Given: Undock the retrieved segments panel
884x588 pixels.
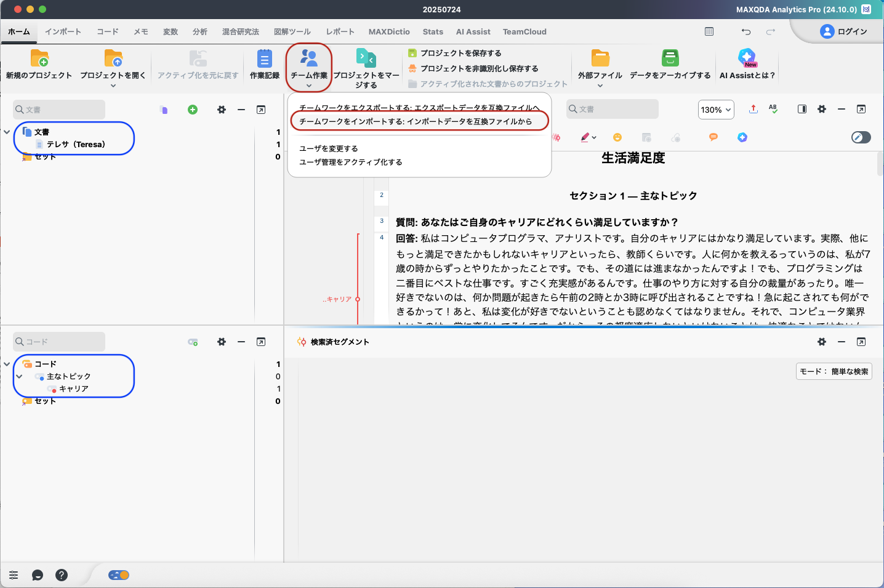Looking at the screenshot, I should (x=861, y=342).
